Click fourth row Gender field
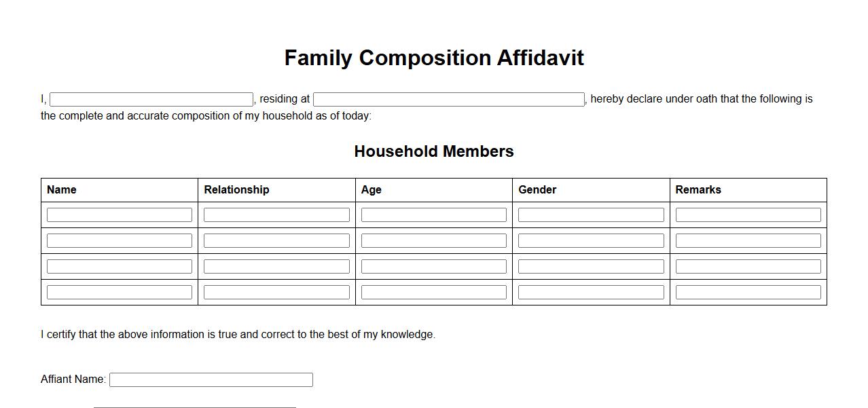The width and height of the screenshot is (868, 408). tap(591, 292)
